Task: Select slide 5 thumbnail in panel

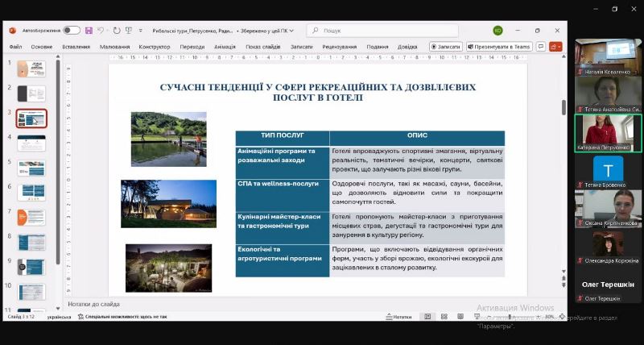Action: tap(31, 168)
